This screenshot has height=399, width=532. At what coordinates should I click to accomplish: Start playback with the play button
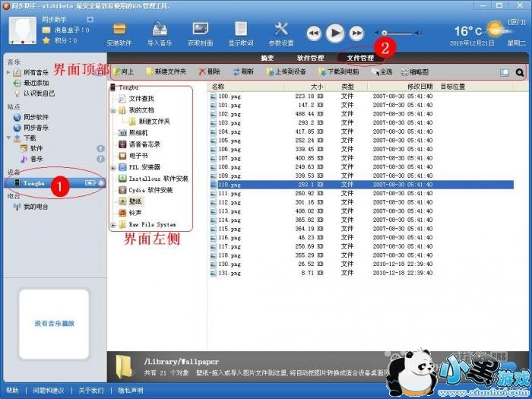coord(335,33)
